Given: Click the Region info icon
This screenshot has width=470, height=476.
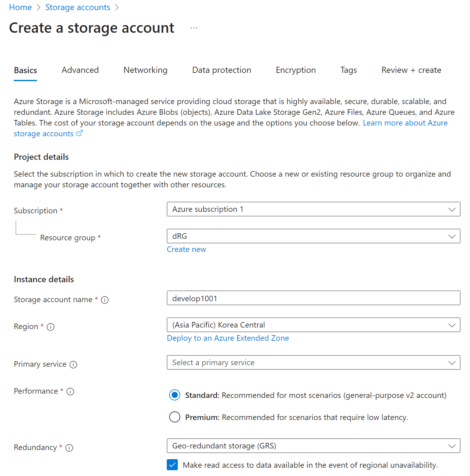Looking at the screenshot, I should 50,327.
